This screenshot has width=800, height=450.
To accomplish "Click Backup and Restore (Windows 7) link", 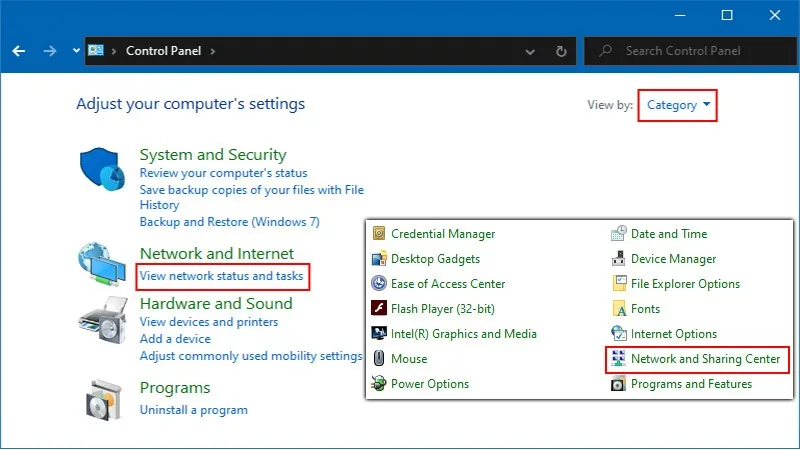I will pos(229,222).
